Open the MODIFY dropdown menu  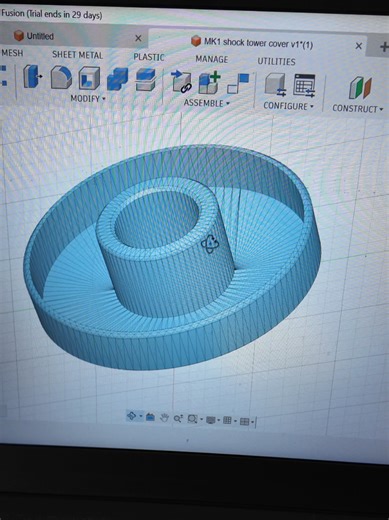[88, 99]
